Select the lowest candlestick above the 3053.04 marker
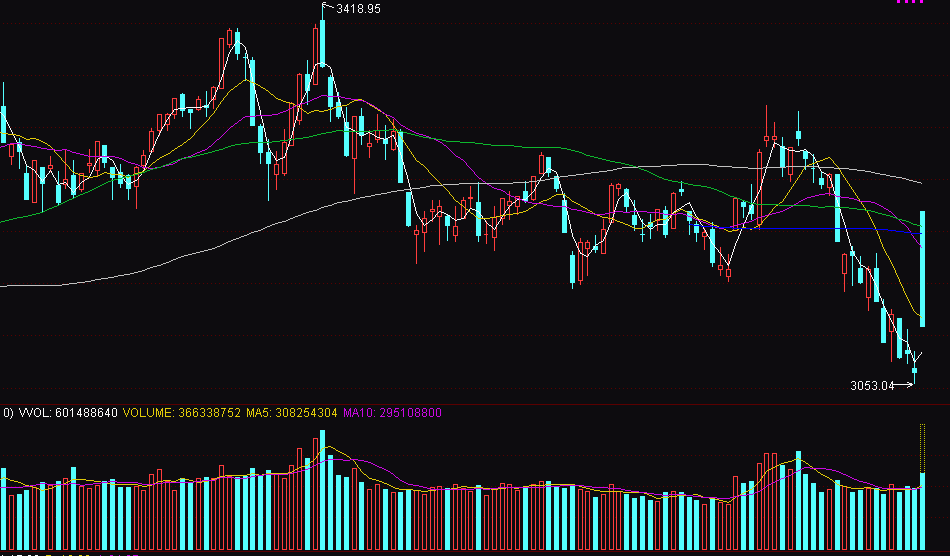950x556 pixels. (914, 371)
